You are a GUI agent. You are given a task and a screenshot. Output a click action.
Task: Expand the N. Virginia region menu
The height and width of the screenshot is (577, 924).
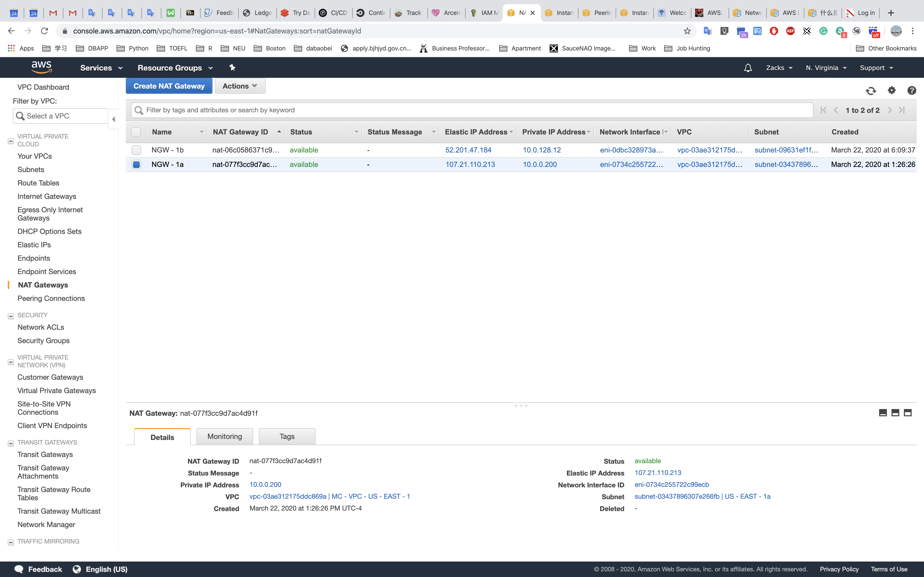[x=826, y=68]
